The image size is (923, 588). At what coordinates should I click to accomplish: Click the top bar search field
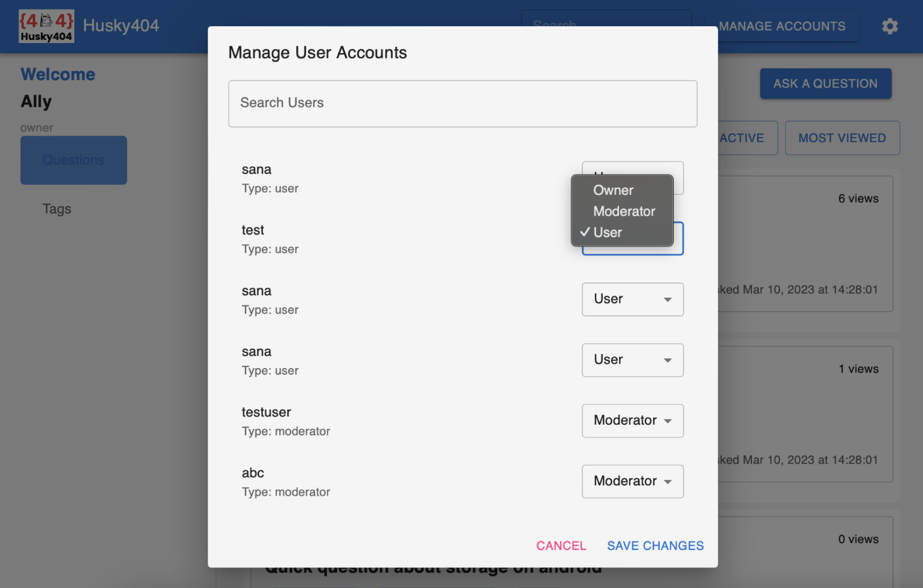tap(606, 18)
